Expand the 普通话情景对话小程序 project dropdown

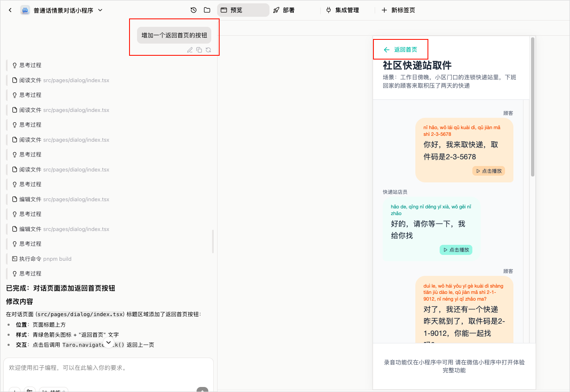pos(100,10)
